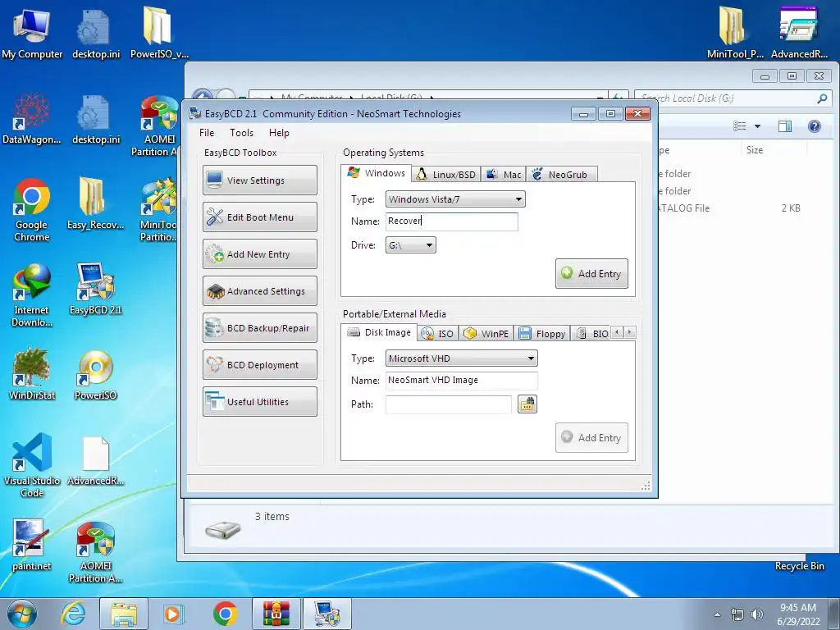Select the blank-page AdvancedR file icon
Viewport: 840px width, 630px height.
pyautogui.click(x=95, y=461)
